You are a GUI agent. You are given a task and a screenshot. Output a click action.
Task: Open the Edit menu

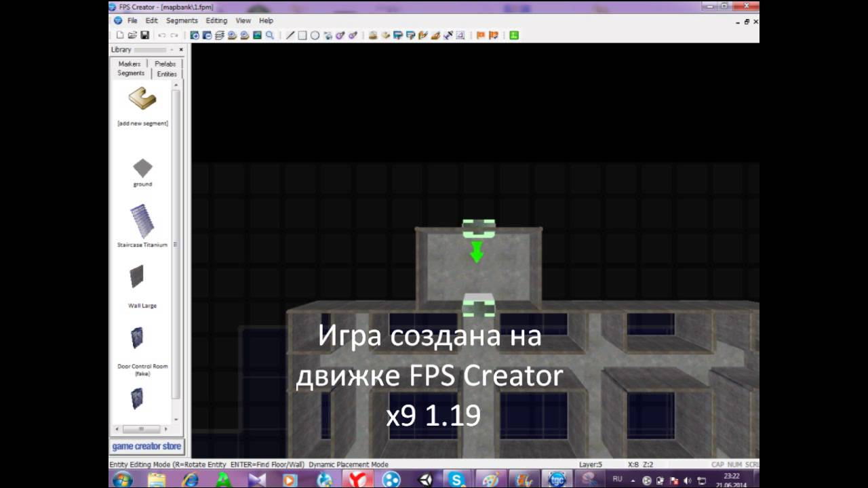click(x=152, y=21)
